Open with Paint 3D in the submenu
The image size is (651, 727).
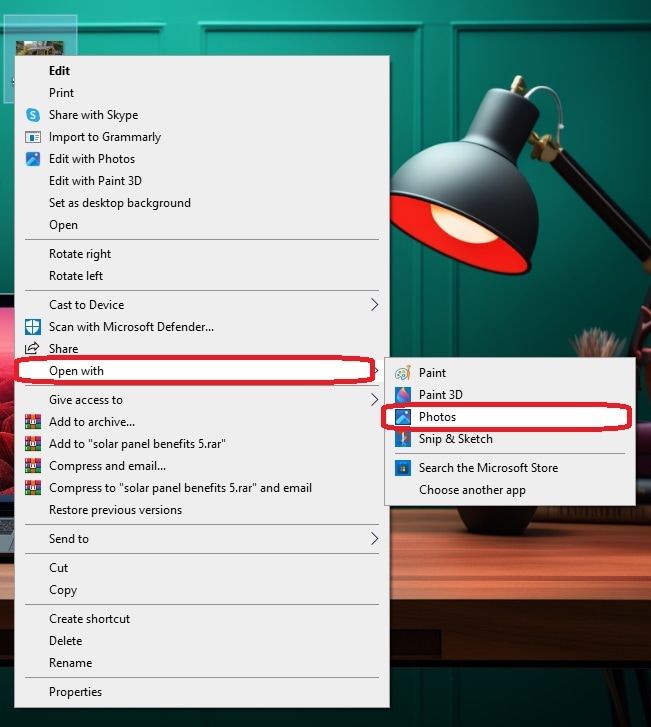click(x=510, y=395)
